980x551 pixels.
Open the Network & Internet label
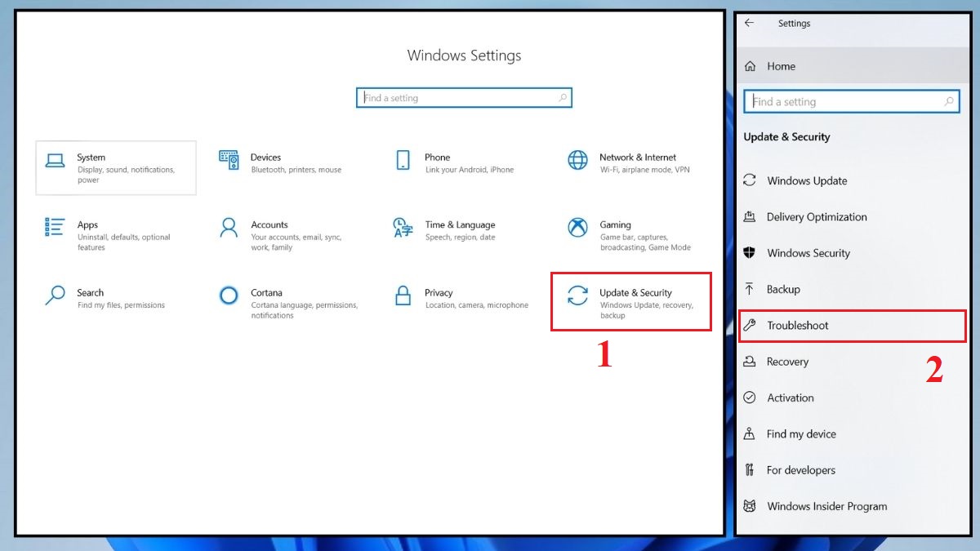[638, 158]
